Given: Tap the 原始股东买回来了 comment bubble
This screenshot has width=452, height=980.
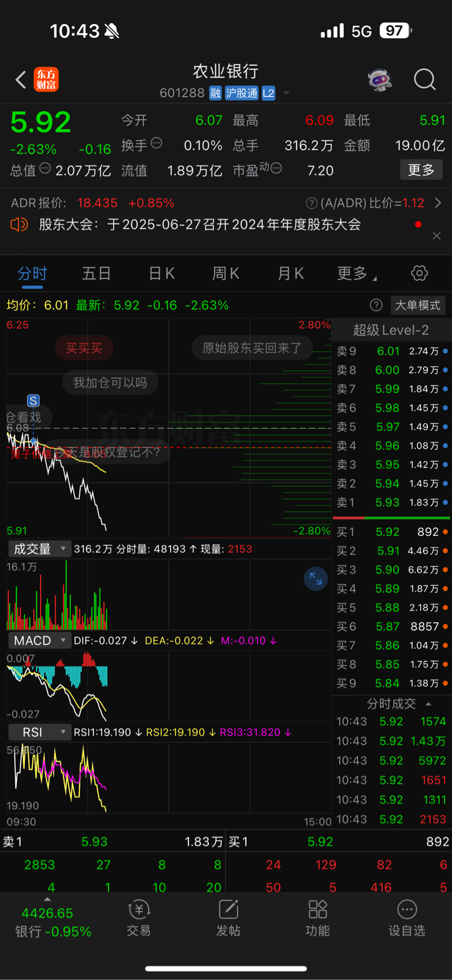Looking at the screenshot, I should point(252,348).
